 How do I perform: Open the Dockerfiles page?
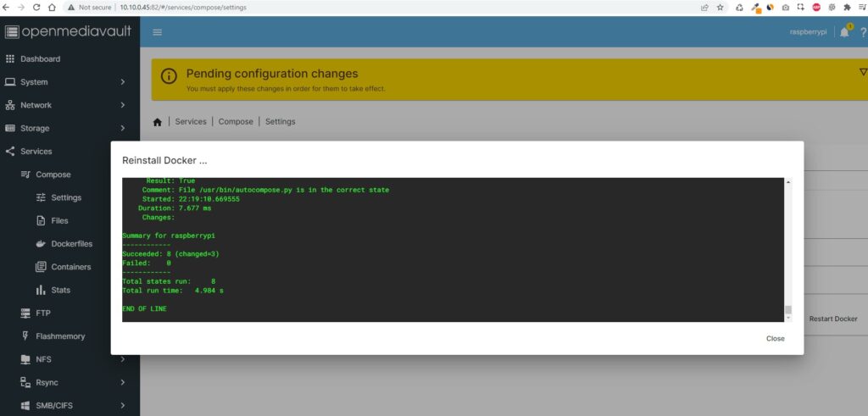(x=72, y=244)
